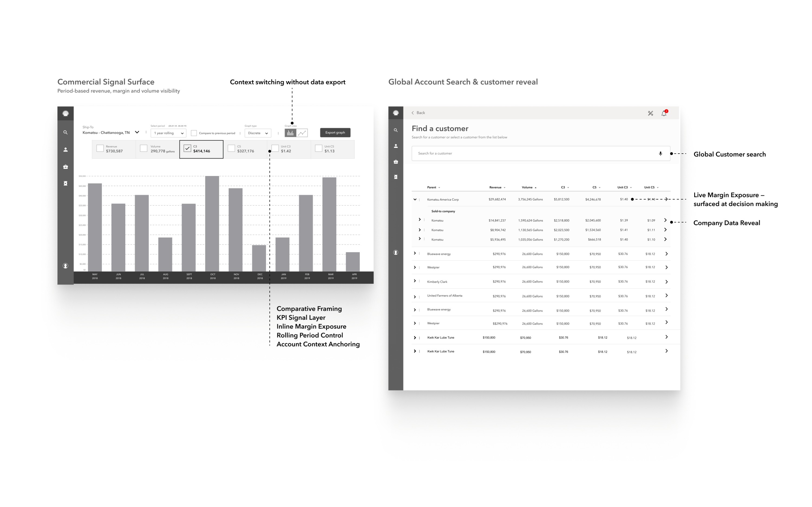Collapse the Komatsu America Corp row
Image resolution: width=812 pixels, height=507 pixels.
pyautogui.click(x=415, y=200)
